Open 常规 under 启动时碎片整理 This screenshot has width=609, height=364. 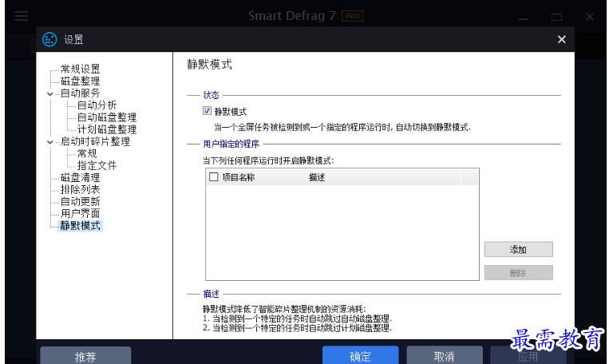click(x=87, y=153)
